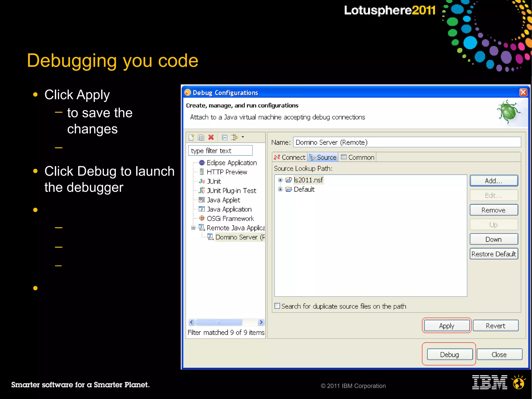
Task: Click the HTTP Preview icon
Action: 202,172
